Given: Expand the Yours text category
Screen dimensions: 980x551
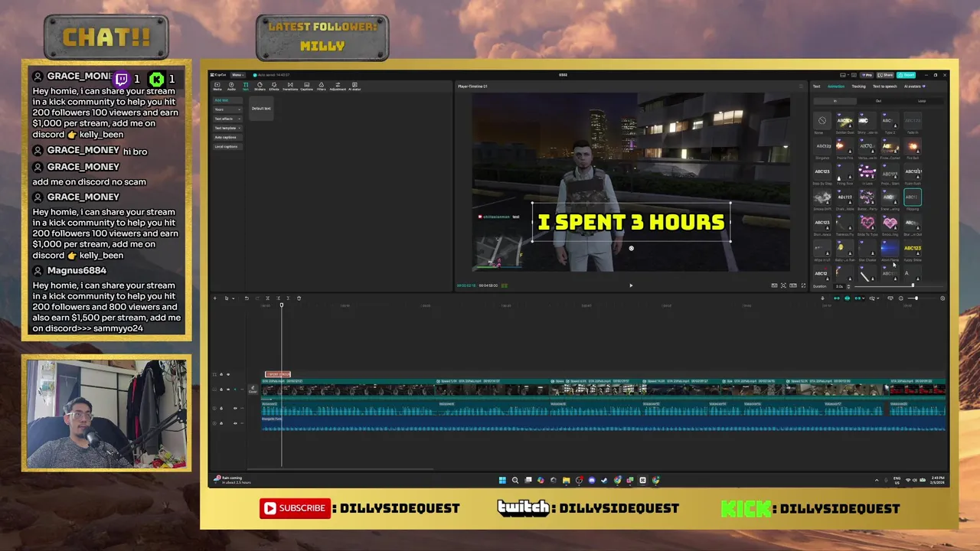Looking at the screenshot, I should 227,109.
